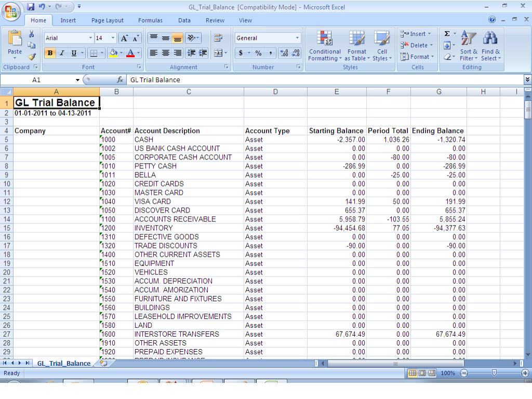
Task: Open the Arial font name dropdown
Action: coord(90,38)
